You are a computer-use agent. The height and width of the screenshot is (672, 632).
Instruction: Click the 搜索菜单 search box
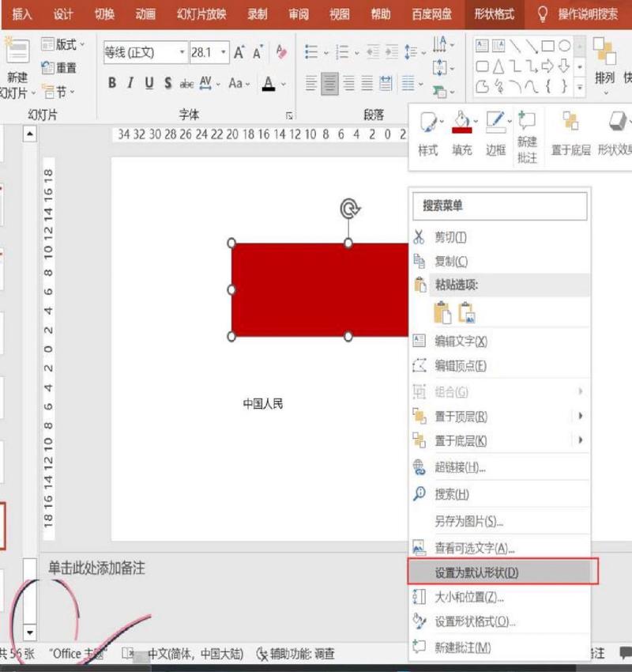[x=500, y=206]
